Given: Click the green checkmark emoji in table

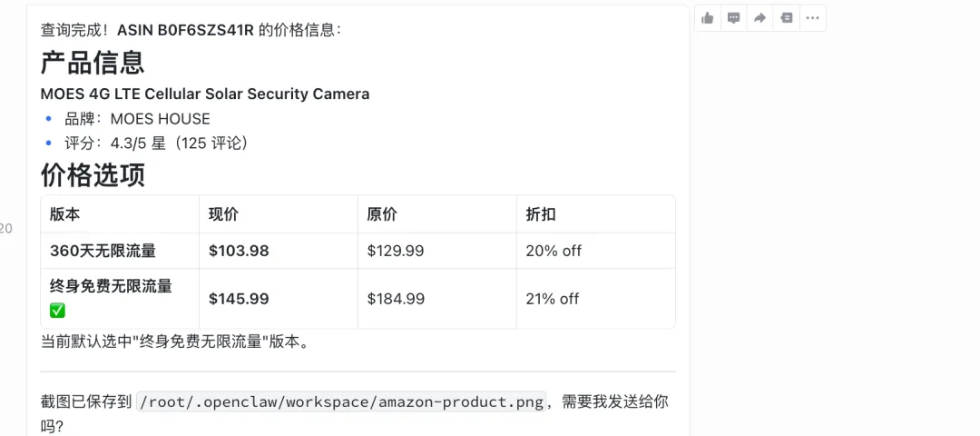Looking at the screenshot, I should point(58,311).
